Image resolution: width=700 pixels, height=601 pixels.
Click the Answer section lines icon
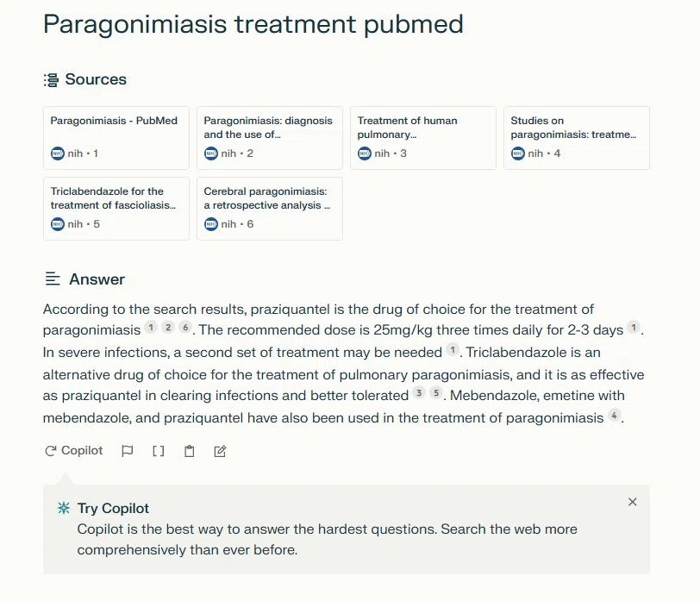(x=53, y=279)
